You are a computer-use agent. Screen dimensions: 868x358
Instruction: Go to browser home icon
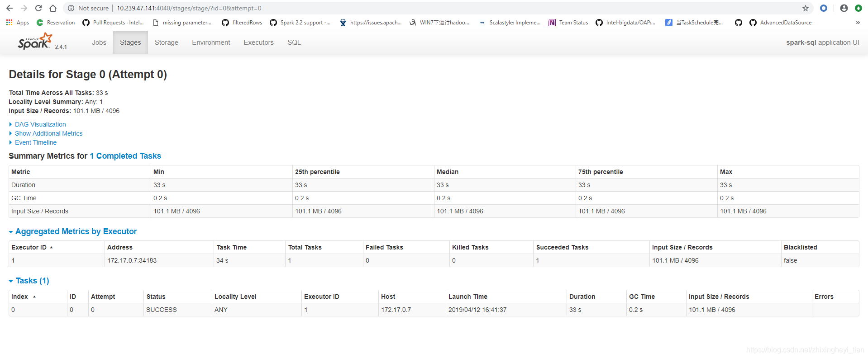53,8
